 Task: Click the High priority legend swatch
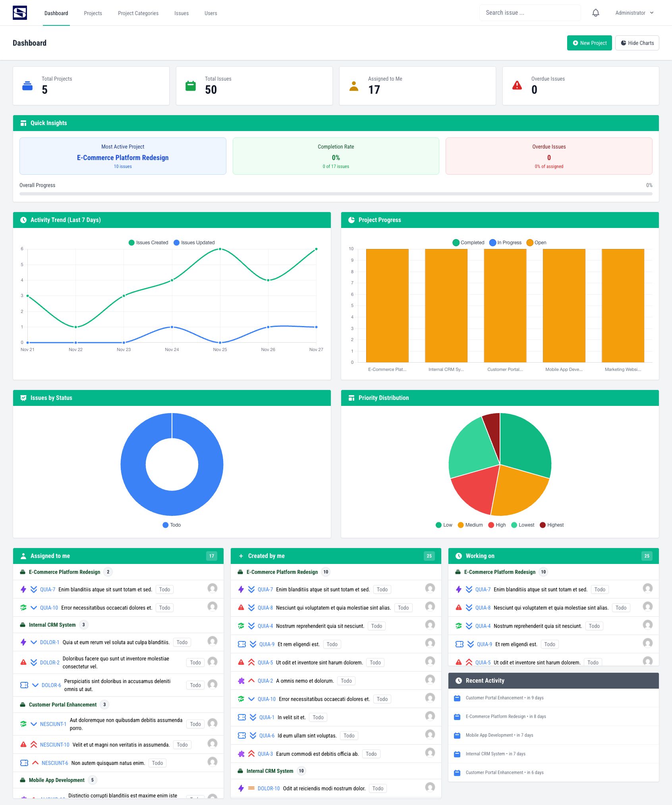click(x=491, y=525)
